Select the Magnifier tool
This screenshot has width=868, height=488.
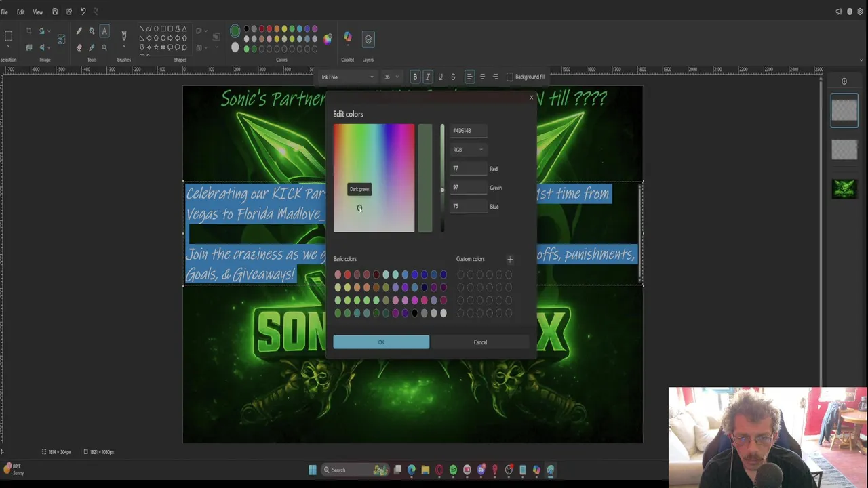point(104,47)
